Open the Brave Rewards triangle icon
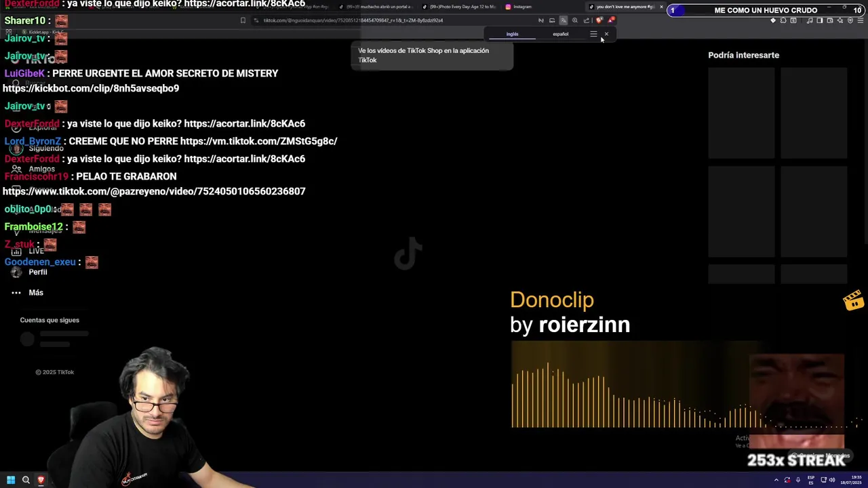 (x=611, y=20)
